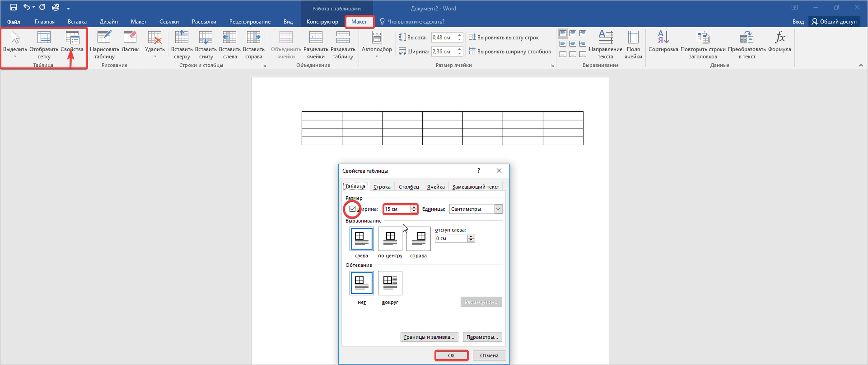Select the Eraser (Ластик) tool
868x365 pixels.
130,38
